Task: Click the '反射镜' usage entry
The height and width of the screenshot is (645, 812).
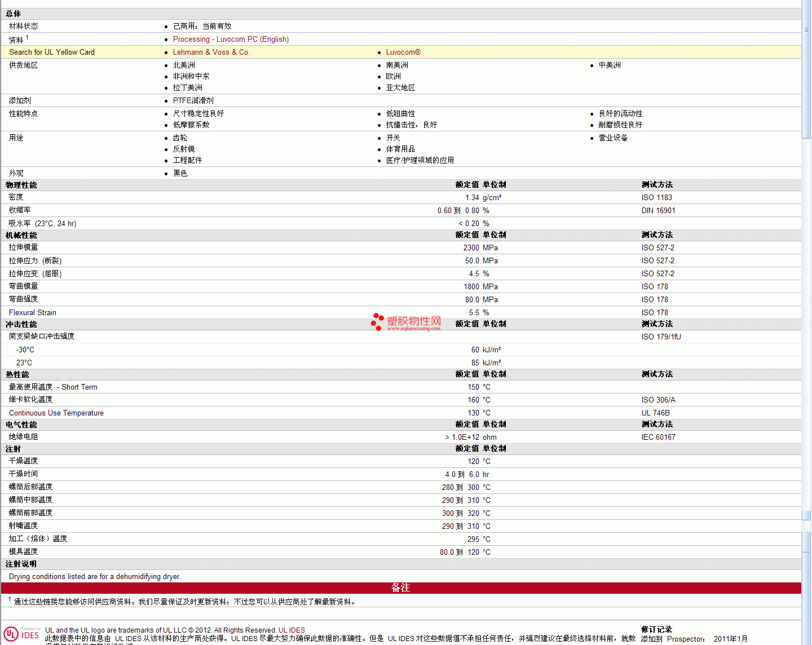Action: (184, 149)
